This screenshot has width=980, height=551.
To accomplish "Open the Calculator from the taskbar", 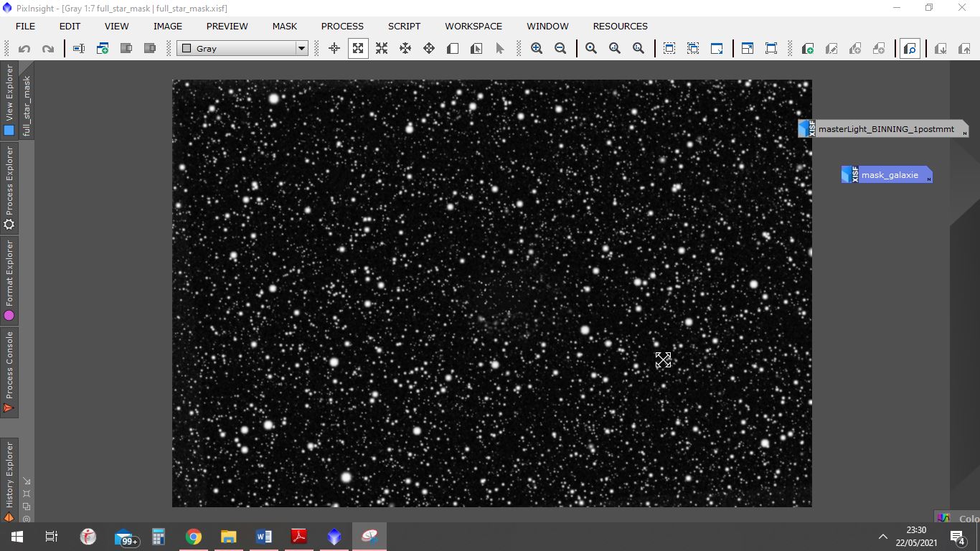I will point(159,537).
